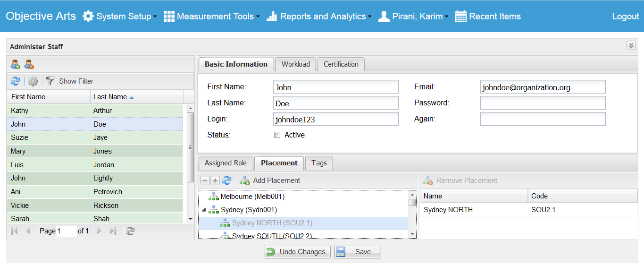Click the pagination refresh icon
The image size is (644, 266).
pyautogui.click(x=131, y=231)
